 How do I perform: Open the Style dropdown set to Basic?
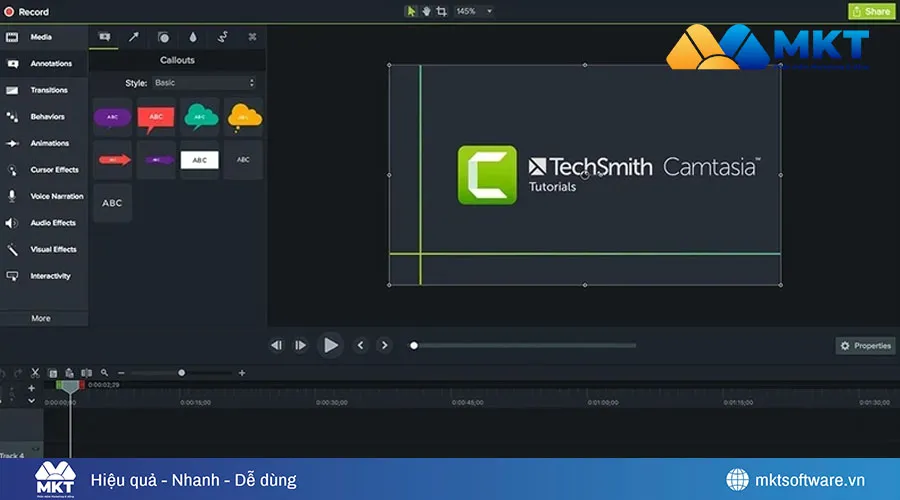pyautogui.click(x=204, y=83)
